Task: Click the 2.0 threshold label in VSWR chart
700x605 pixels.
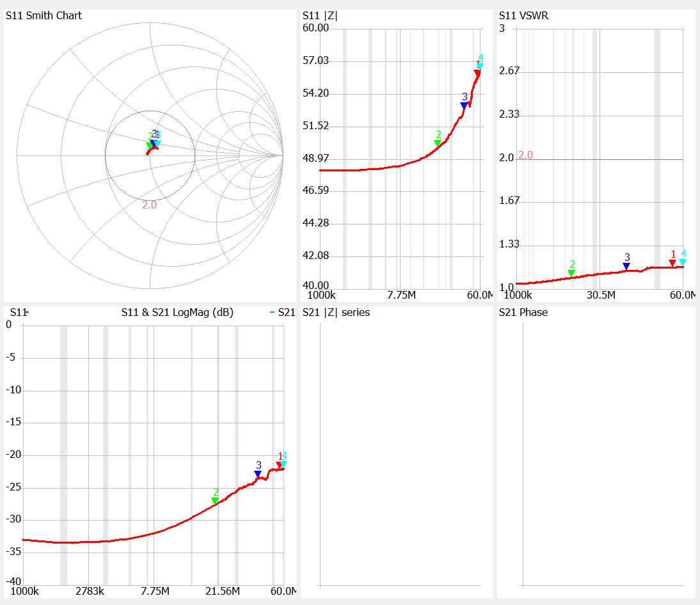Action: point(525,155)
